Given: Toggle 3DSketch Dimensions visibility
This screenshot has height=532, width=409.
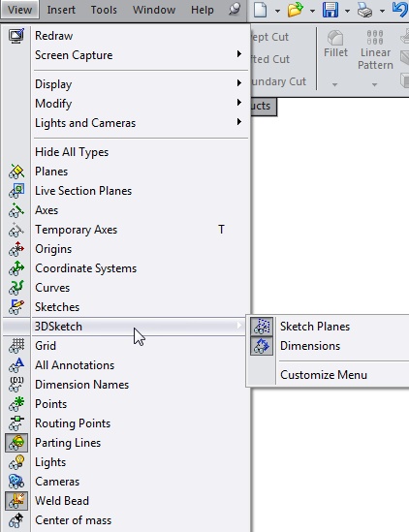Looking at the screenshot, I should [x=262, y=346].
